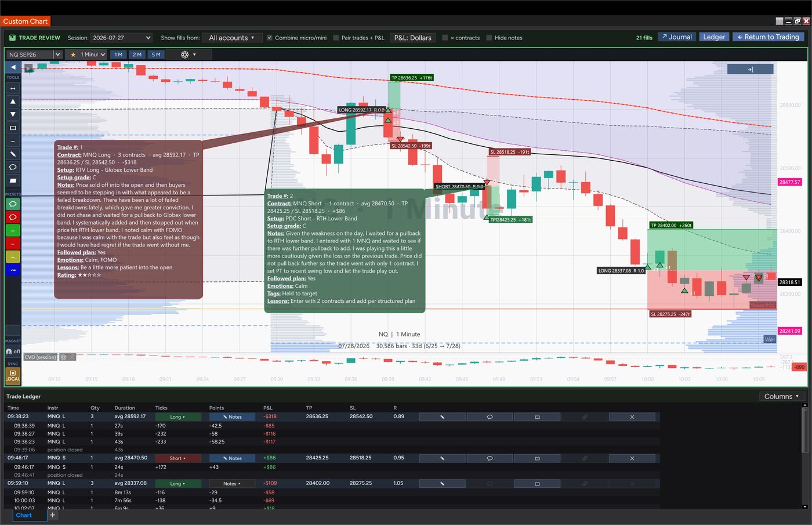Click the replay play button on chart
812x525 pixels.
pyautogui.click(x=29, y=68)
